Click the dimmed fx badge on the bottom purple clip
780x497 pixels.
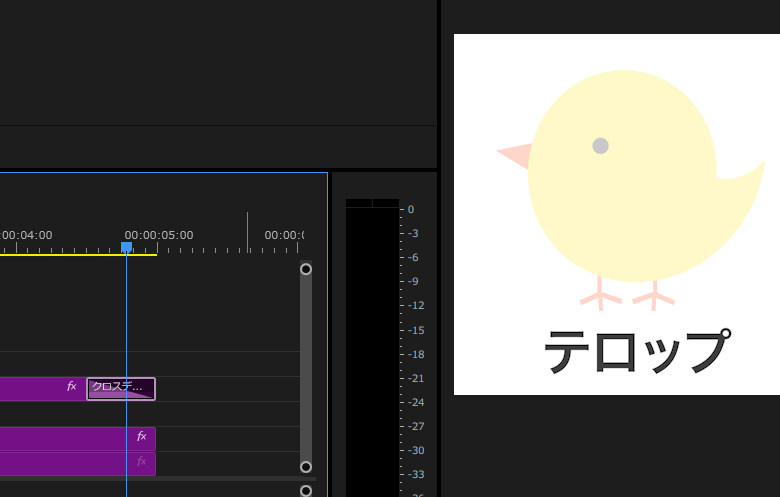pyautogui.click(x=141, y=461)
